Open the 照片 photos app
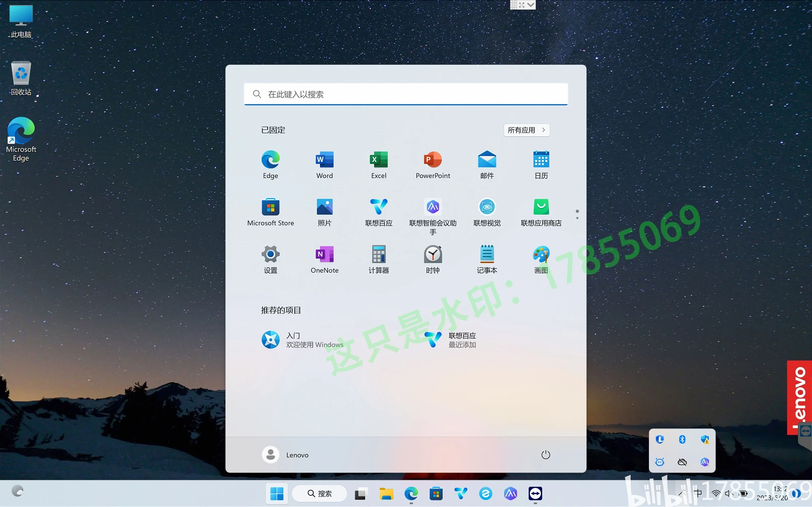Image resolution: width=812 pixels, height=507 pixels. 324,212
